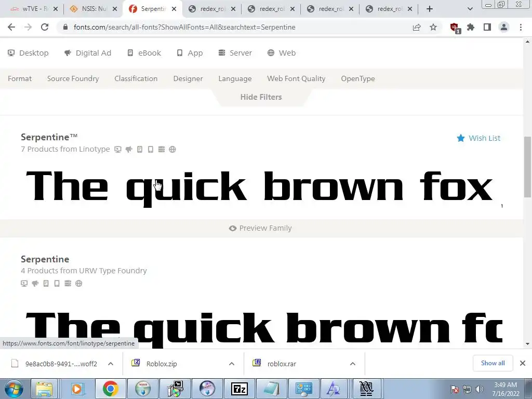Open a new tab with plus button

click(x=430, y=9)
